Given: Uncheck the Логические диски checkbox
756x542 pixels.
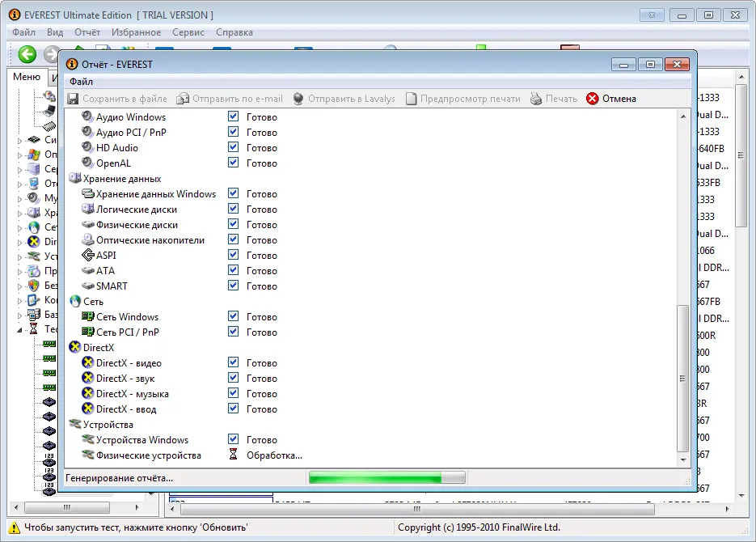Looking at the screenshot, I should (x=233, y=210).
